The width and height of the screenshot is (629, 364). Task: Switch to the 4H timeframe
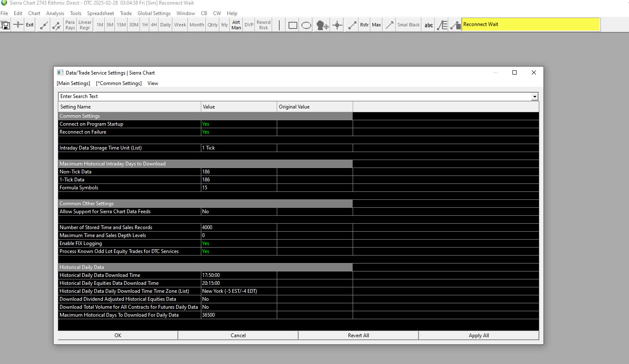click(x=154, y=25)
